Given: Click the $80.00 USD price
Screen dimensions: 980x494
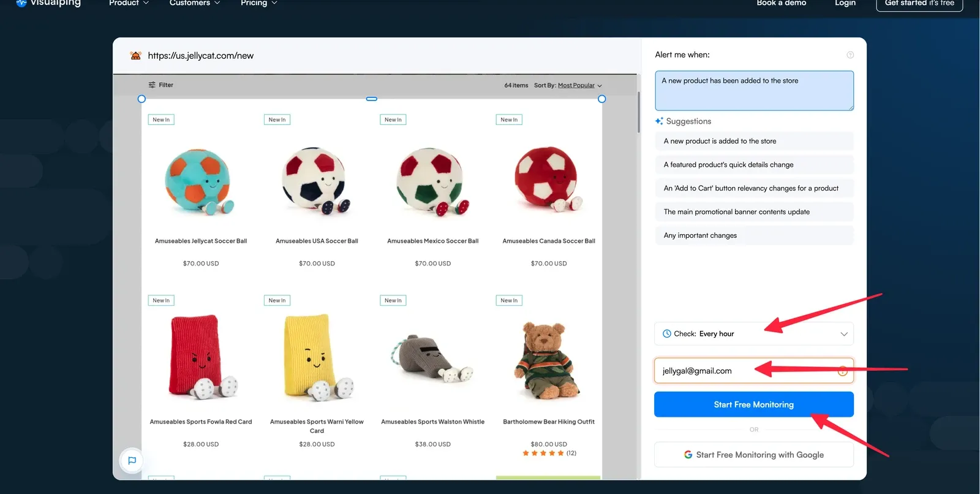Looking at the screenshot, I should pos(549,444).
